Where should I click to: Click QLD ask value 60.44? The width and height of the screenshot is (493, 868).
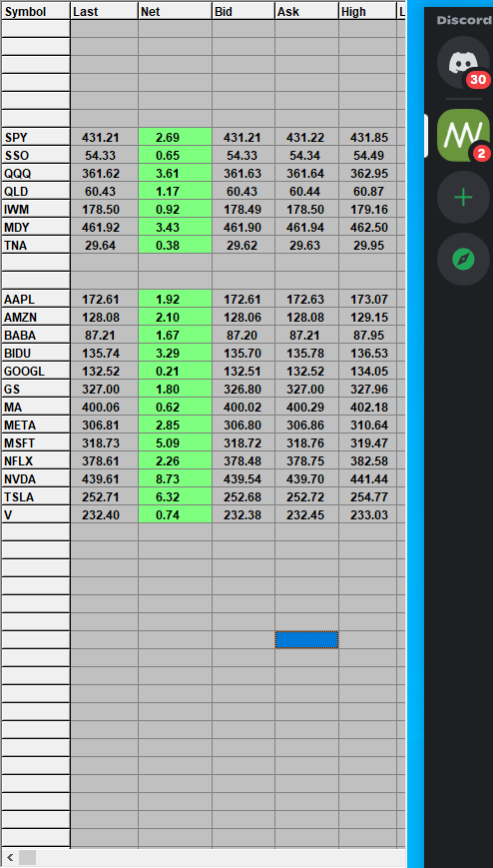click(x=307, y=192)
